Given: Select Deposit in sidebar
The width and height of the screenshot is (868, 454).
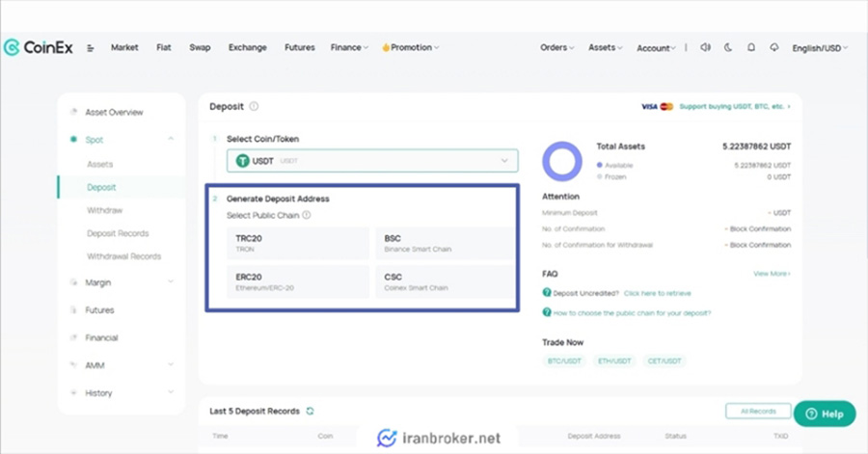Looking at the screenshot, I should pos(101,187).
